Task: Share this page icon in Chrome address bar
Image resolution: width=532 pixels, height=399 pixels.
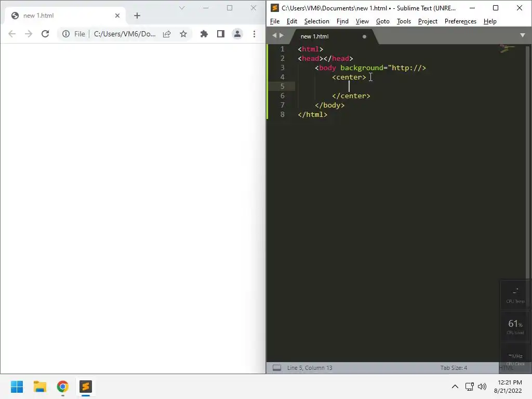Action: pos(167,34)
